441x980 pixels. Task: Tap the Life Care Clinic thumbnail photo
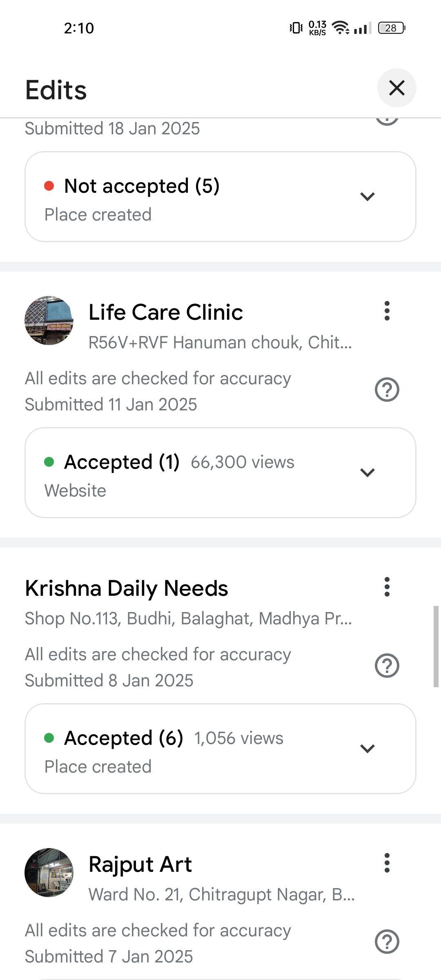point(49,321)
